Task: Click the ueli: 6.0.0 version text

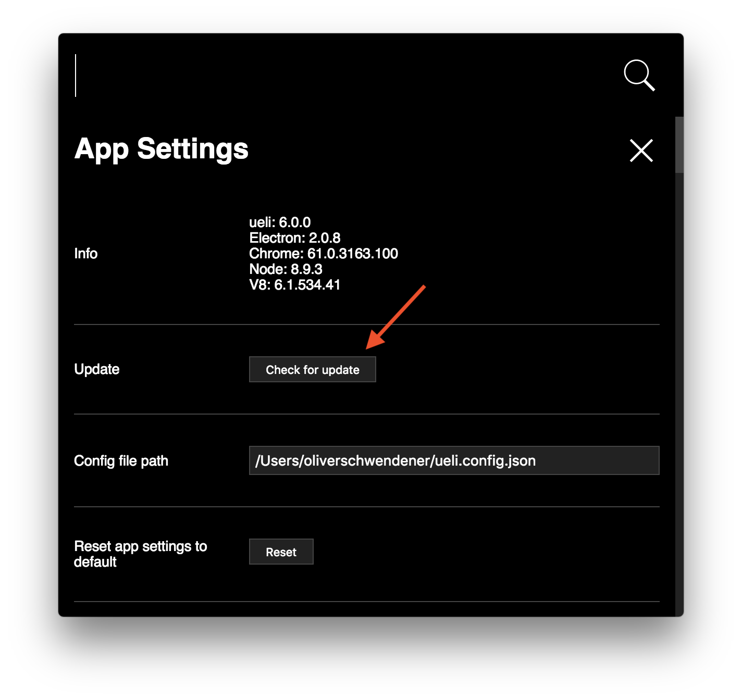Action: coord(280,222)
